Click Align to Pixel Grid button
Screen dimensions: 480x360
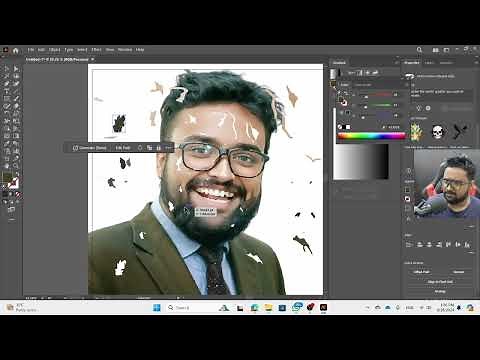coord(440,282)
